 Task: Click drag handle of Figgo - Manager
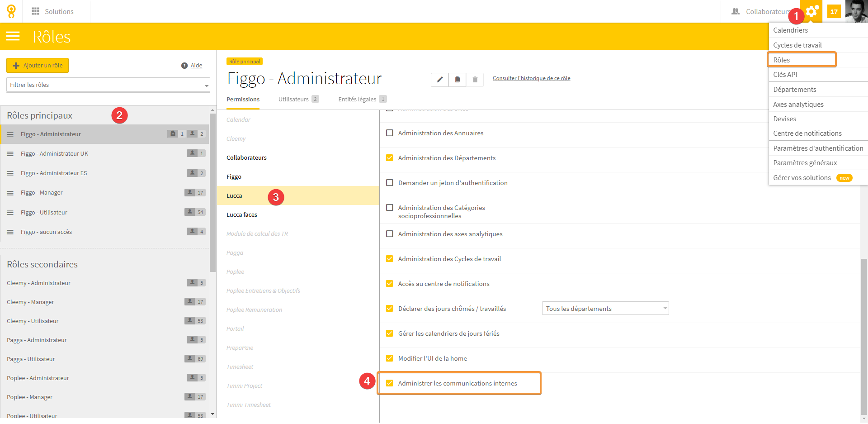tap(10, 193)
